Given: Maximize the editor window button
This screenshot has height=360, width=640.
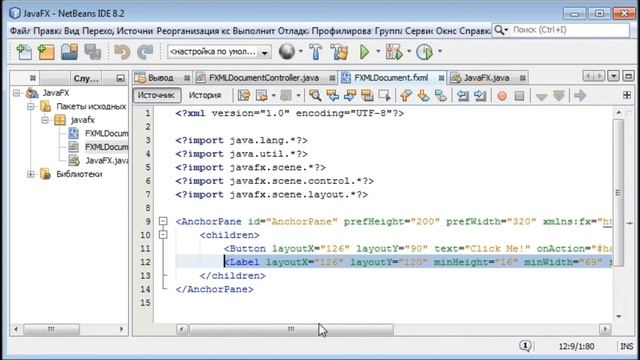Looking at the screenshot, I should coord(628,76).
